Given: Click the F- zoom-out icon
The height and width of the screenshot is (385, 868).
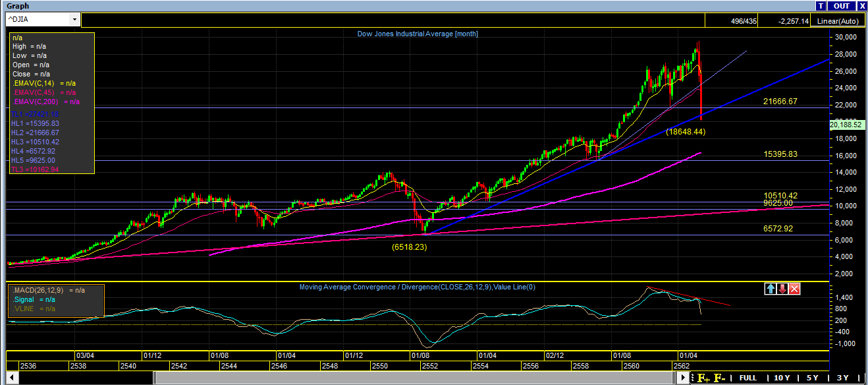Looking at the screenshot, I should [719, 378].
